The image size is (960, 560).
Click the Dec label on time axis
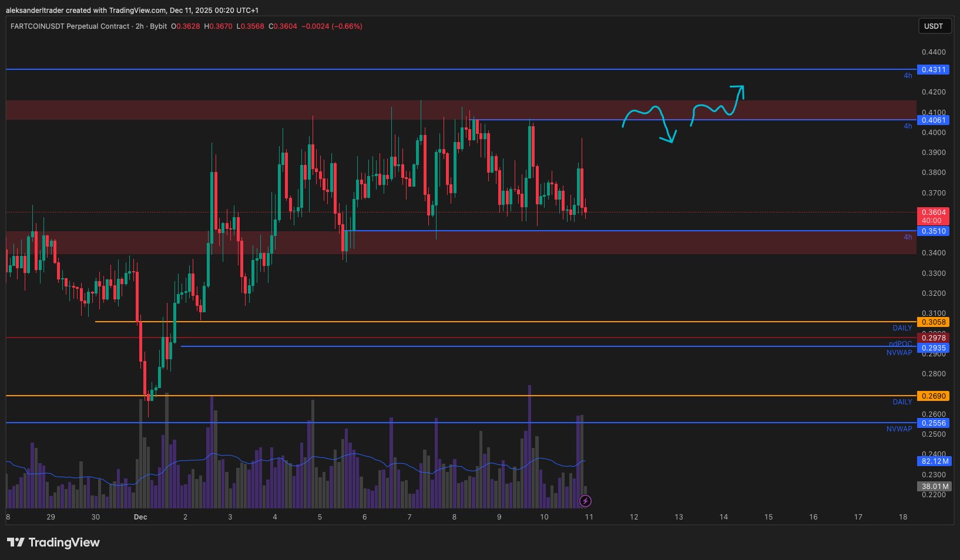click(x=140, y=517)
